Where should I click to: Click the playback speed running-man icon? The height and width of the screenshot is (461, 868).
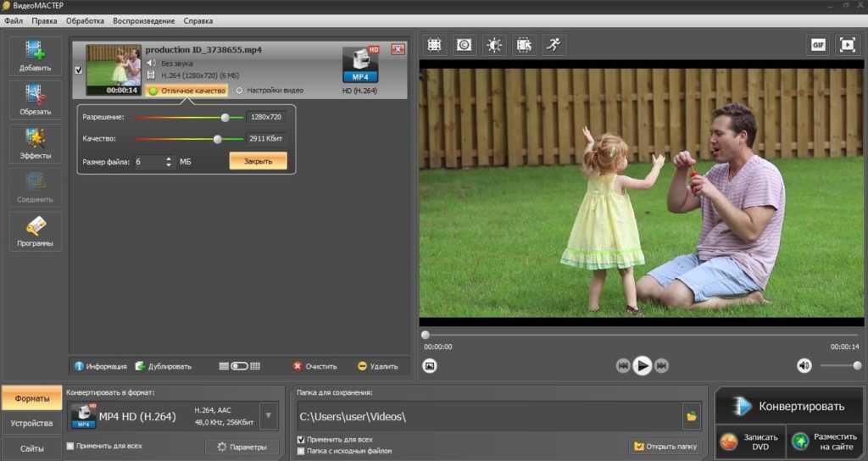click(x=554, y=45)
